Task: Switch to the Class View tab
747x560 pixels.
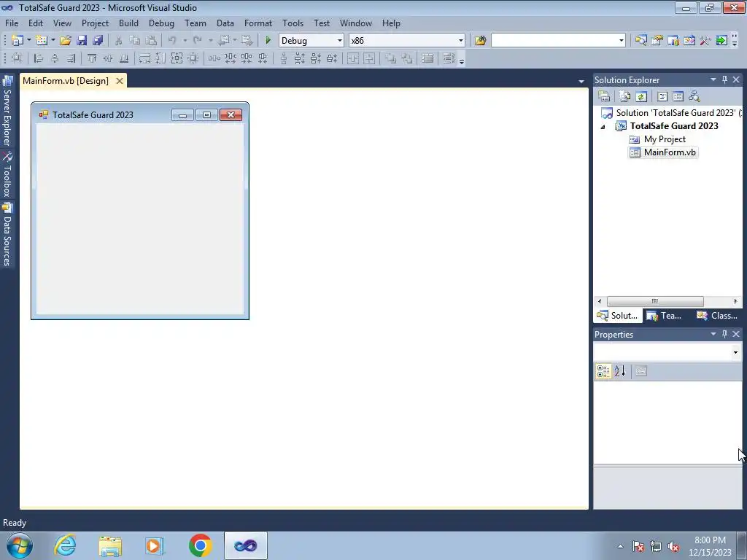Action: [x=717, y=315]
